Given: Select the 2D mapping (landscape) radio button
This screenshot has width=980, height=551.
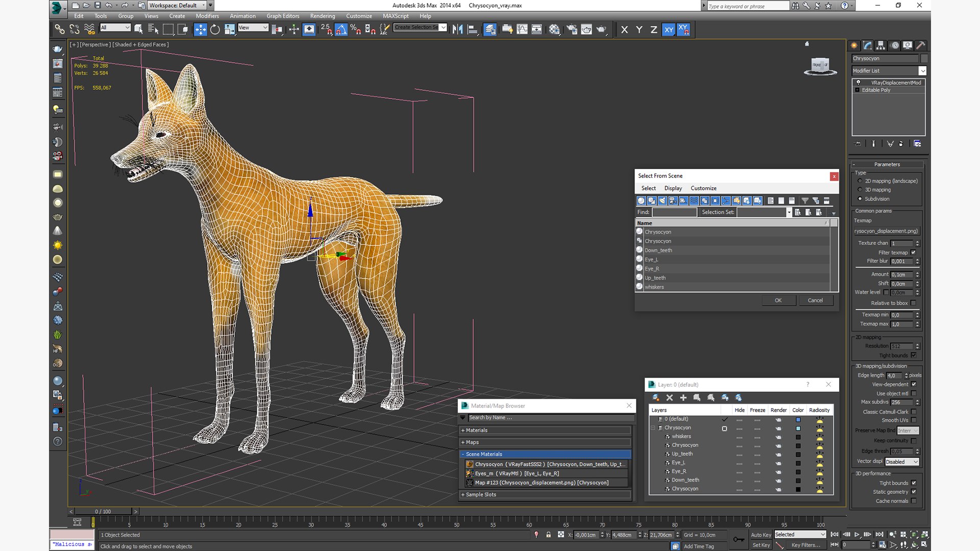Looking at the screenshot, I should (860, 181).
